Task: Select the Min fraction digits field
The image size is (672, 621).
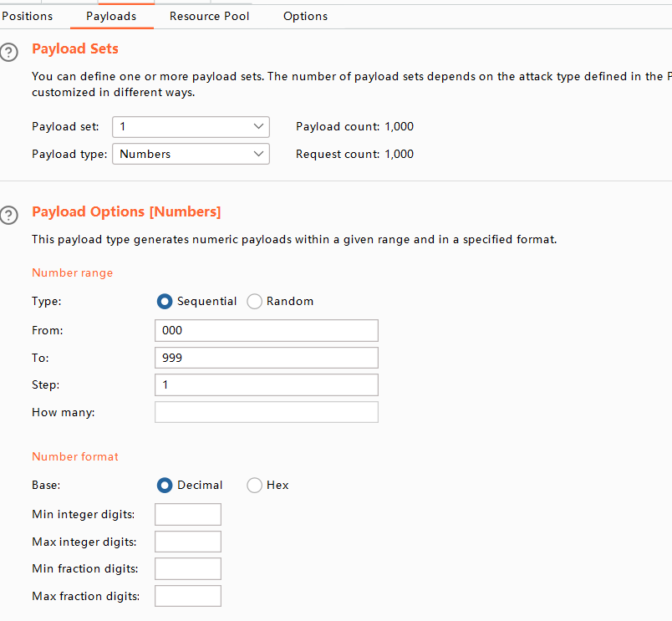Action: click(188, 569)
